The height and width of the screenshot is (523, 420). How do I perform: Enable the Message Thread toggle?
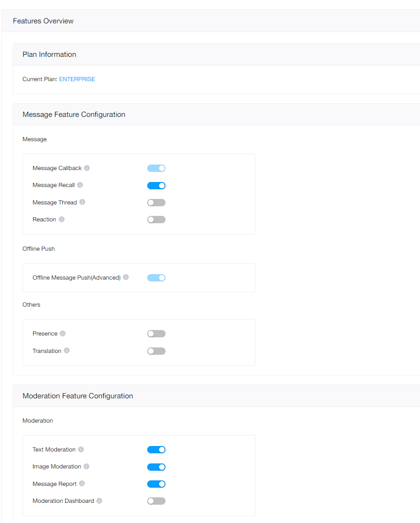click(x=156, y=203)
